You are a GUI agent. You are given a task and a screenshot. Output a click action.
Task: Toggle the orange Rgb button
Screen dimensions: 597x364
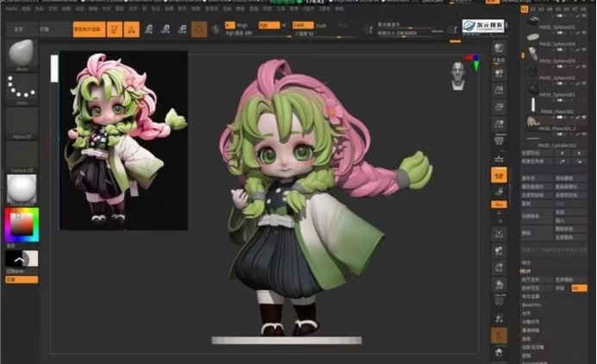click(x=269, y=25)
